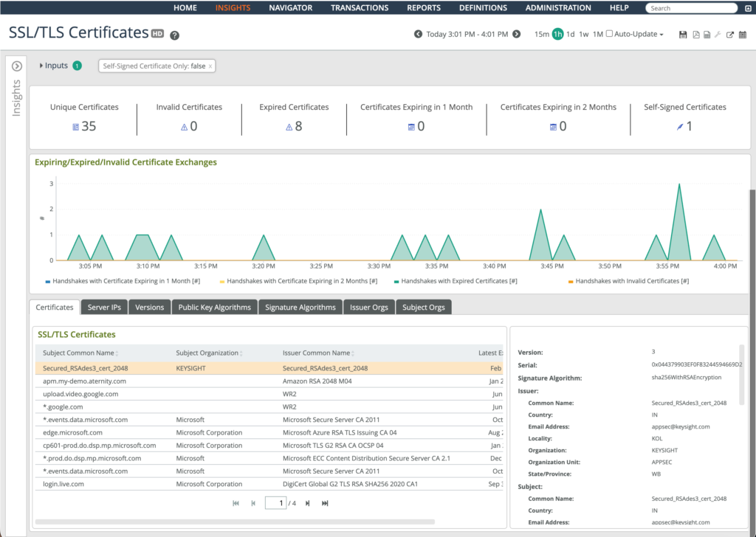Jump to last page of certificates
This screenshot has height=537, width=756.
click(x=325, y=503)
